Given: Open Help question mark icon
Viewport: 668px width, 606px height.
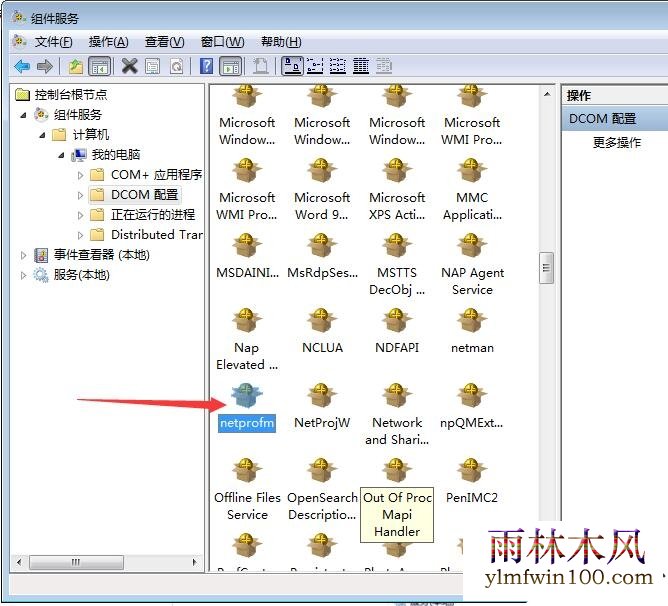Looking at the screenshot, I should [206, 66].
